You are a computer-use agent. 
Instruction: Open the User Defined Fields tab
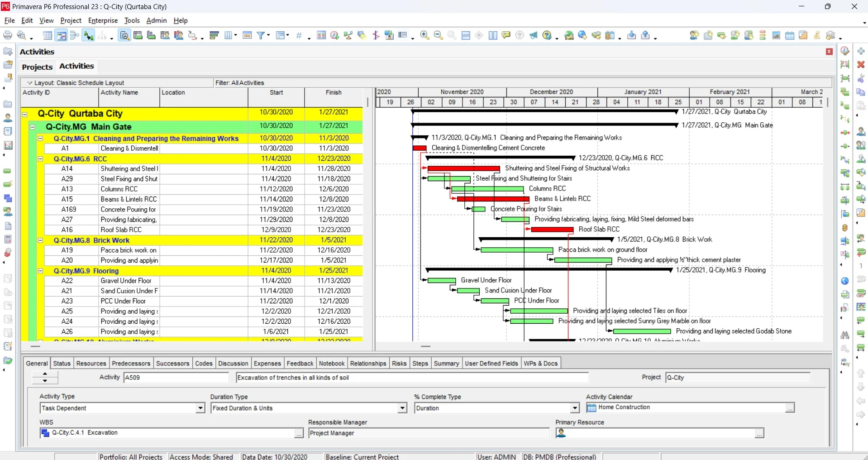click(x=491, y=363)
